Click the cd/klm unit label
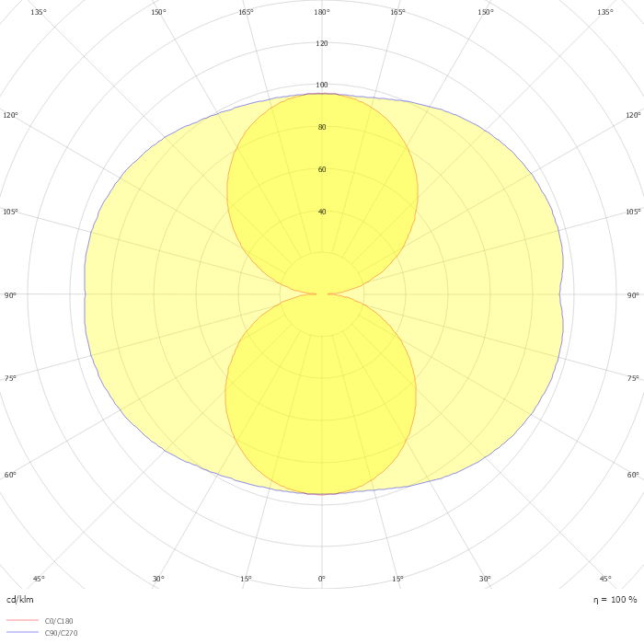 (x=20, y=600)
